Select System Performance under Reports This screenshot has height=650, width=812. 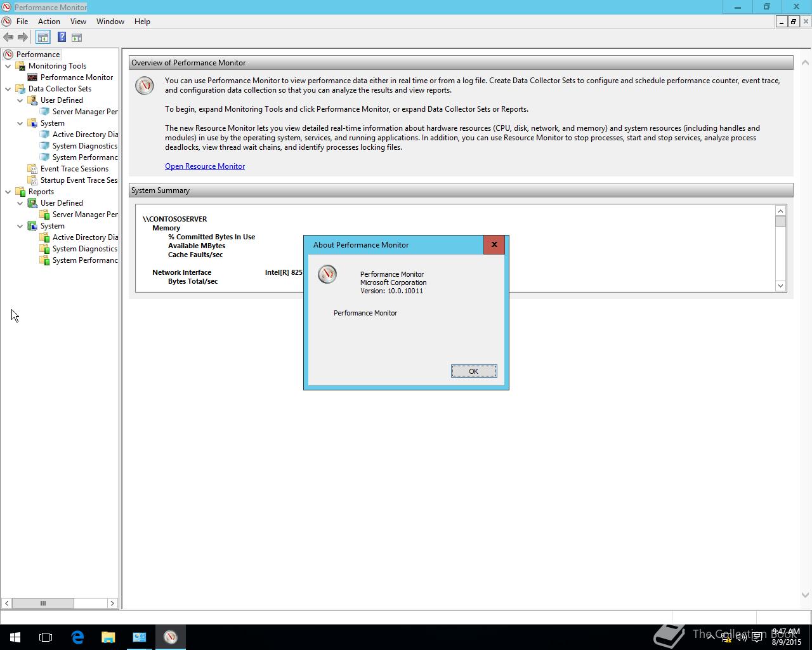coord(85,260)
